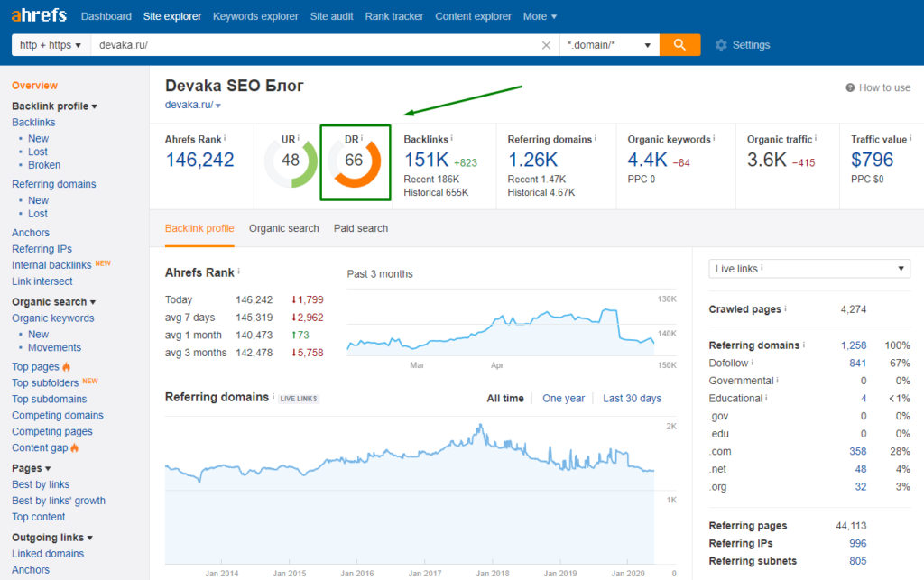
Task: Open Backlinks in the sidebar
Action: [x=33, y=123]
